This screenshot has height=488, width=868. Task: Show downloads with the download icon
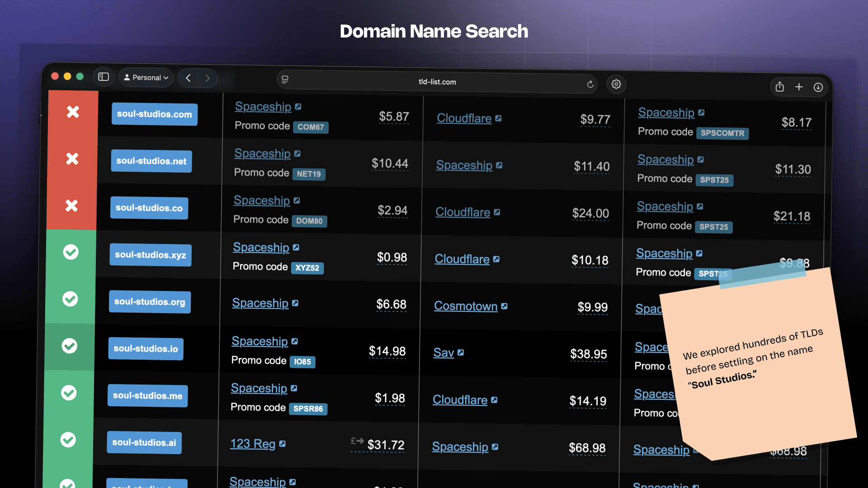coord(818,87)
